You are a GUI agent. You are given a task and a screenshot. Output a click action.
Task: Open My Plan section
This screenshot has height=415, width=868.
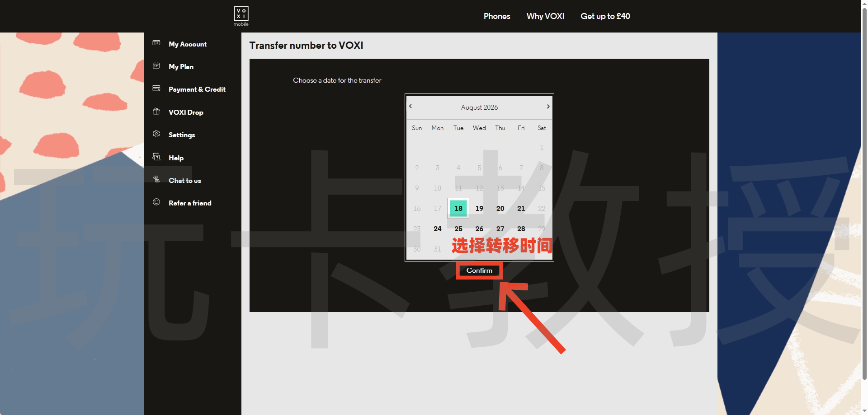pos(181,67)
